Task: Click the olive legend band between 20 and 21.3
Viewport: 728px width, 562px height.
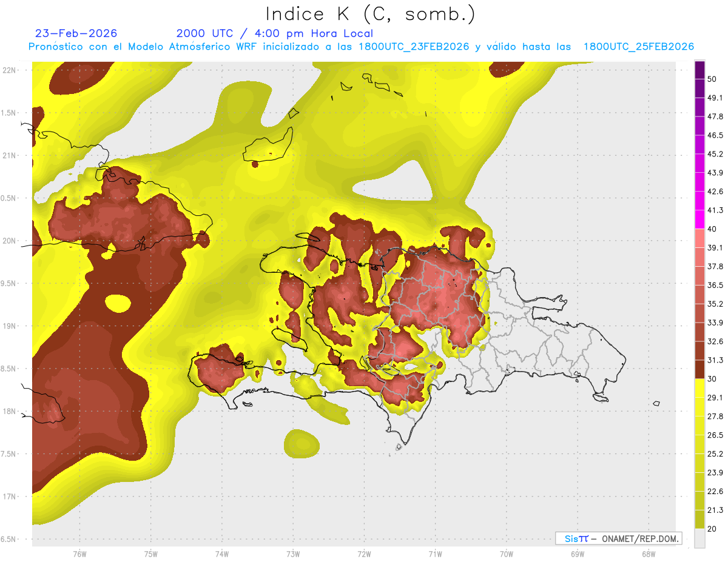Action: point(700,520)
